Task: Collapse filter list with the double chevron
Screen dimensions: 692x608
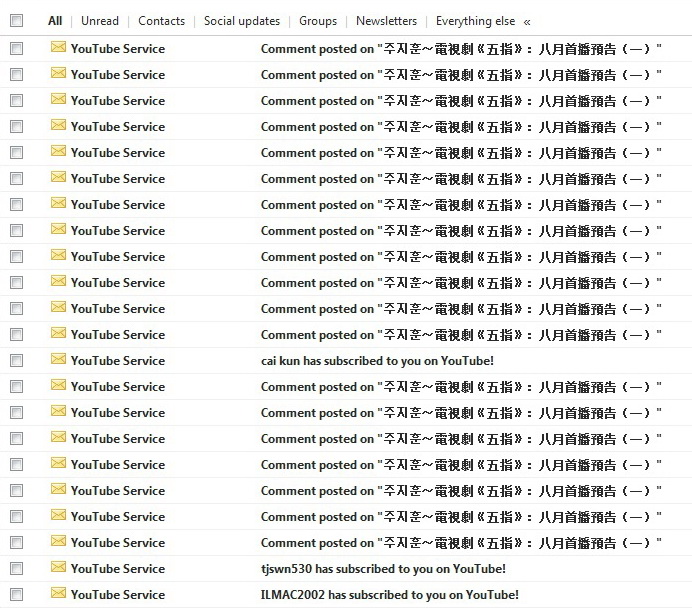Action: pos(527,22)
